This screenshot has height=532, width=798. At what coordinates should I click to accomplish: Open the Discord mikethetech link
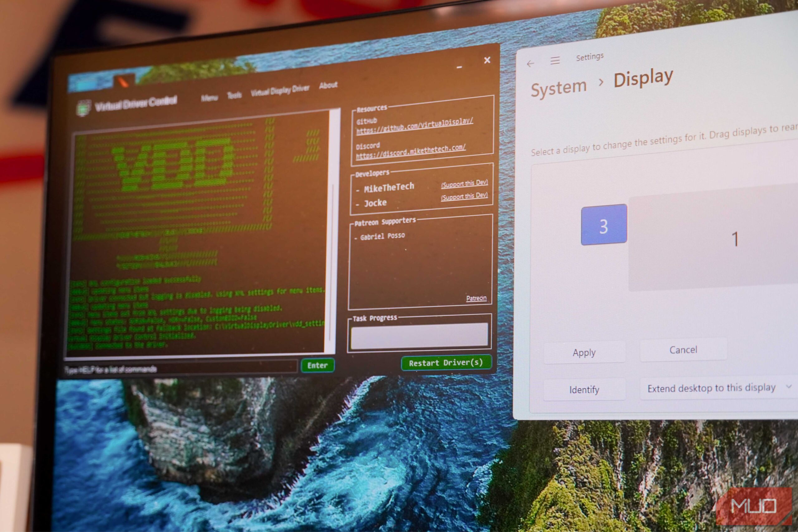click(410, 151)
